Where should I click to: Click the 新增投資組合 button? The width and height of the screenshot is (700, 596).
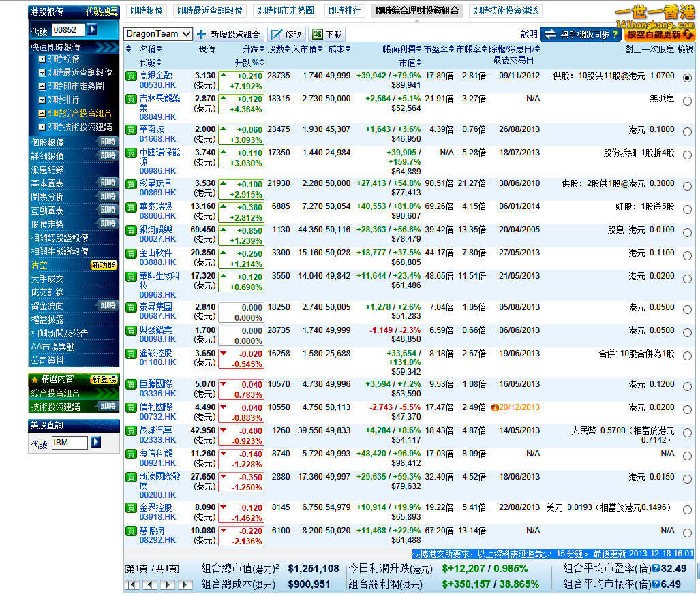(x=230, y=34)
